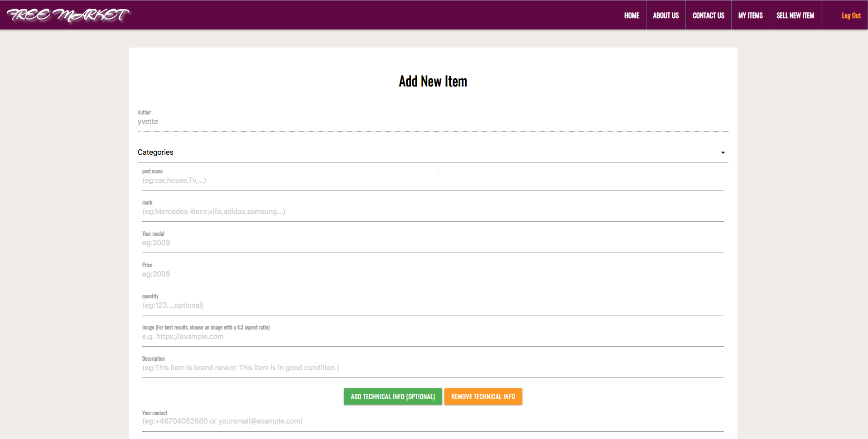Screen dimensions: 868x439
Task: Click the Image URL input field
Action: (x=433, y=337)
